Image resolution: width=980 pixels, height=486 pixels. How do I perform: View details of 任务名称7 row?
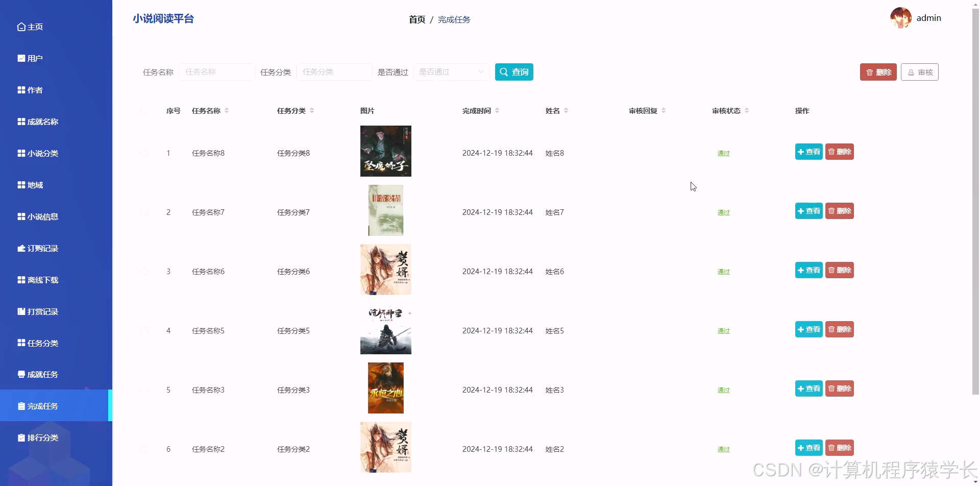(809, 211)
